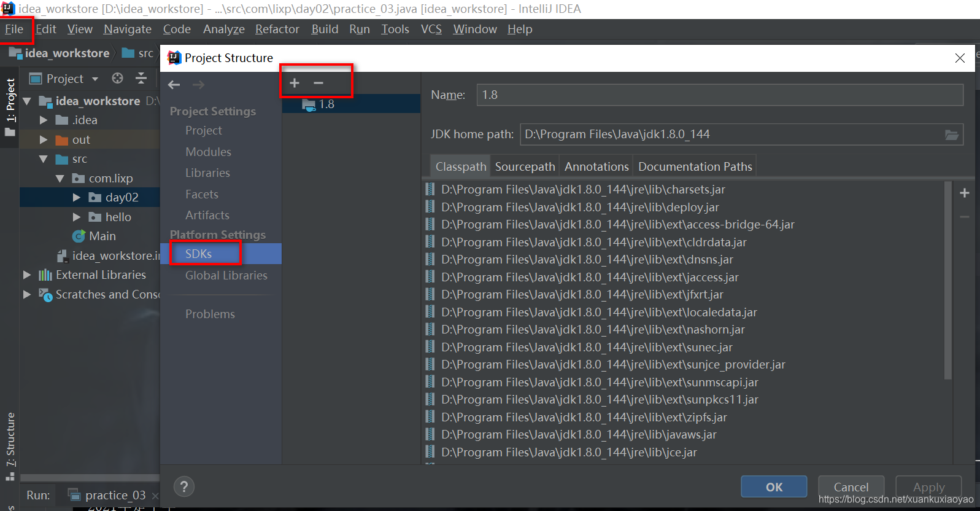Switch to the Documentation Paths tab
This screenshot has height=511, width=980.
[x=695, y=166]
